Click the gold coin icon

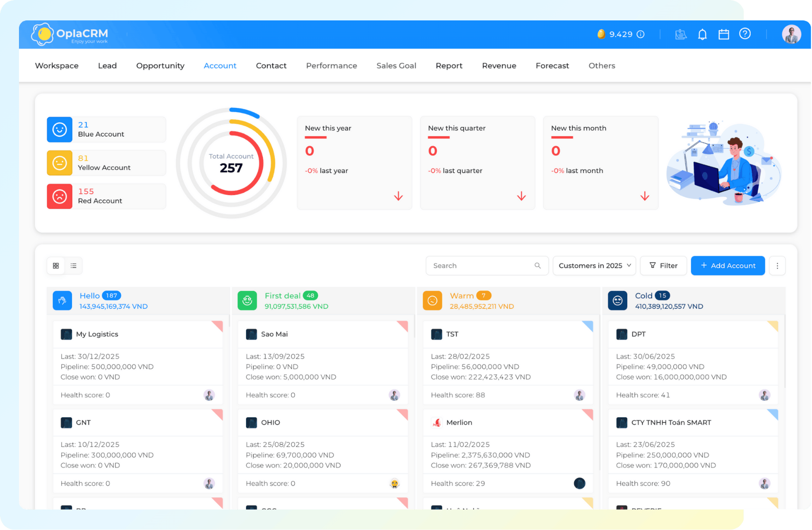[601, 34]
